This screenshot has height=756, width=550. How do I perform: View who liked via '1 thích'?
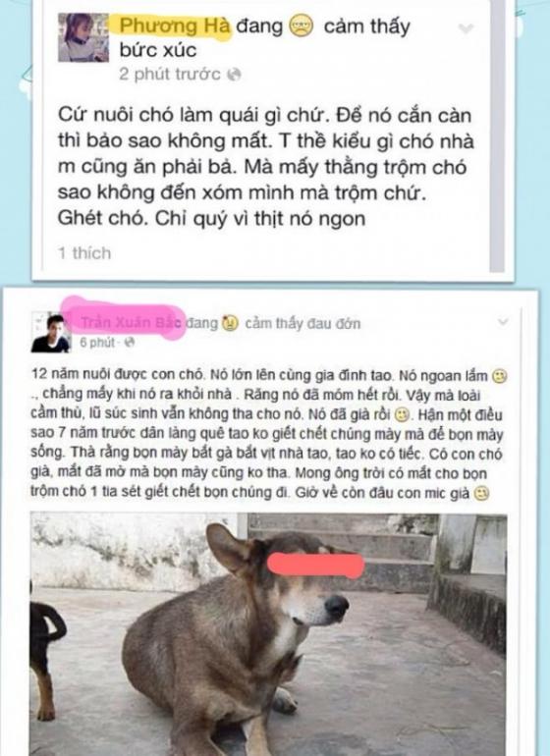tap(84, 252)
